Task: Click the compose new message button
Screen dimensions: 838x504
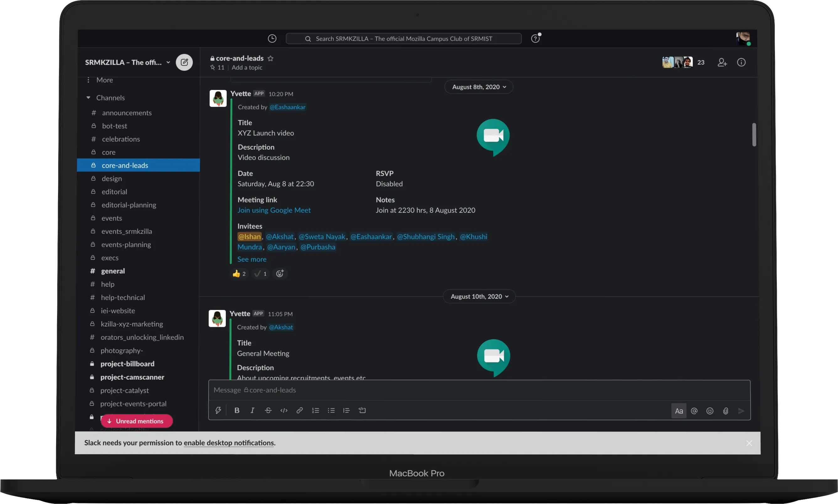Action: point(184,62)
